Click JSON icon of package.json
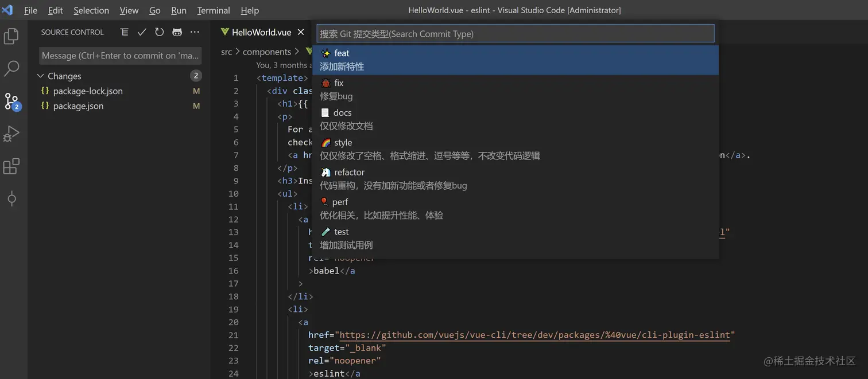868x379 pixels. pyautogui.click(x=45, y=106)
